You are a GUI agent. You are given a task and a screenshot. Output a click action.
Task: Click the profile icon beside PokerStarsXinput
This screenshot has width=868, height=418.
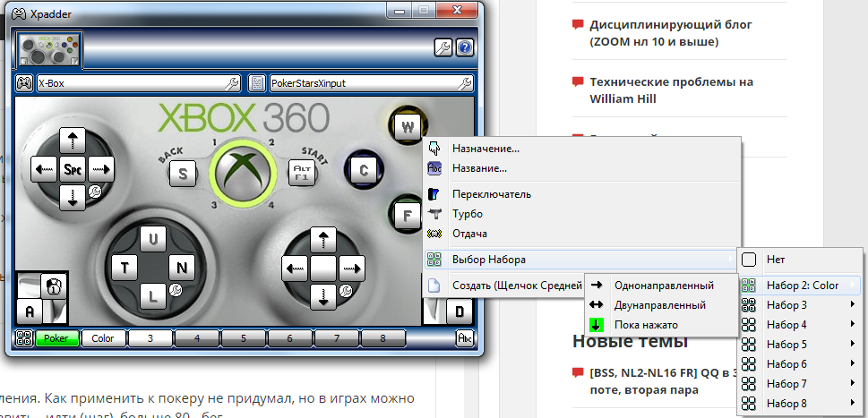pyautogui.click(x=257, y=83)
